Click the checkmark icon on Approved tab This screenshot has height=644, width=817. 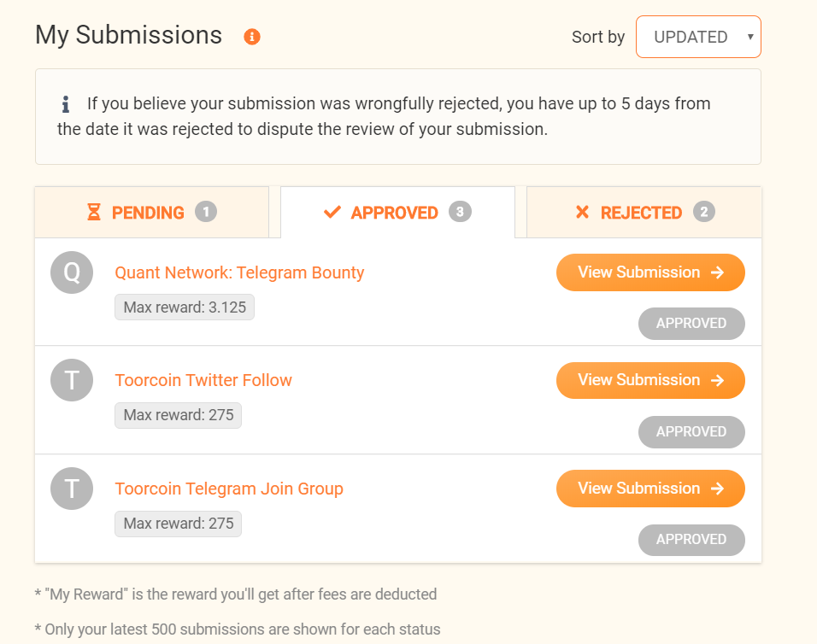(x=332, y=213)
